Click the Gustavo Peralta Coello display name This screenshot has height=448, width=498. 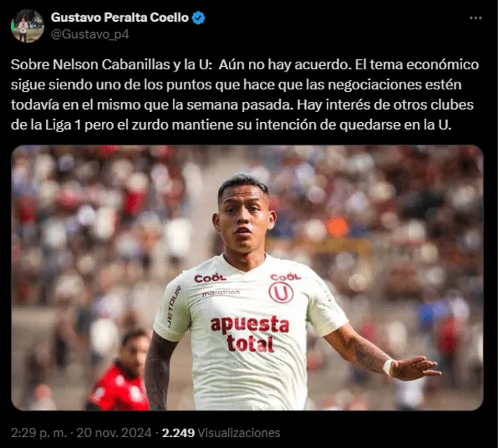click(120, 18)
